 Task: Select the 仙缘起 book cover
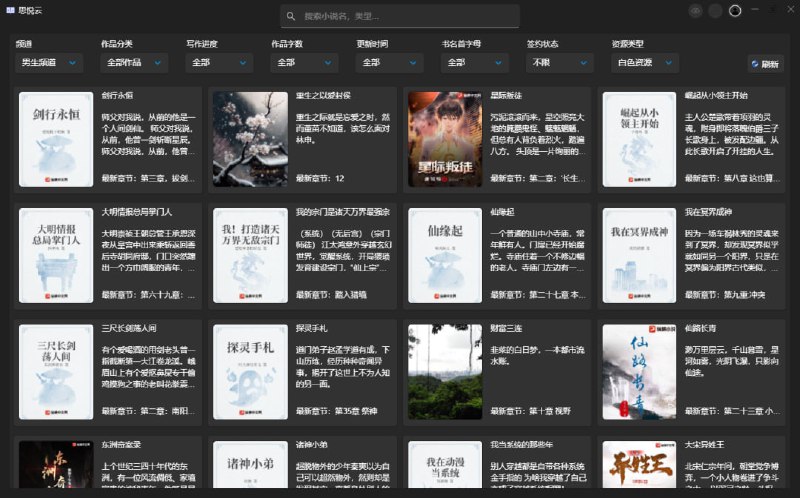tap(445, 256)
